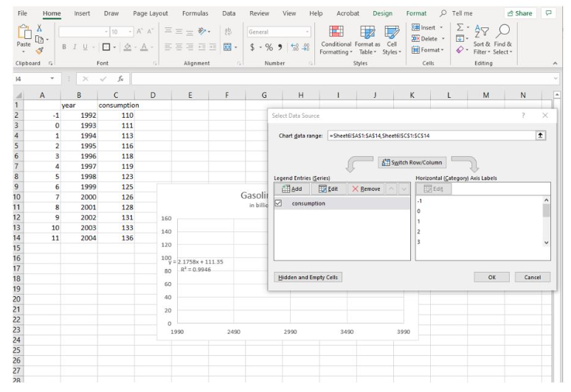Click the trendline equation label

point(196,265)
